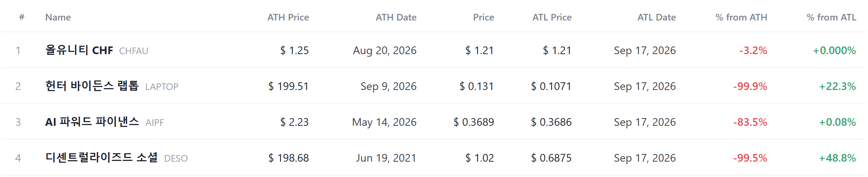The image size is (868, 177).
Task: Sort by ATH Price column header
Action: click(x=288, y=17)
